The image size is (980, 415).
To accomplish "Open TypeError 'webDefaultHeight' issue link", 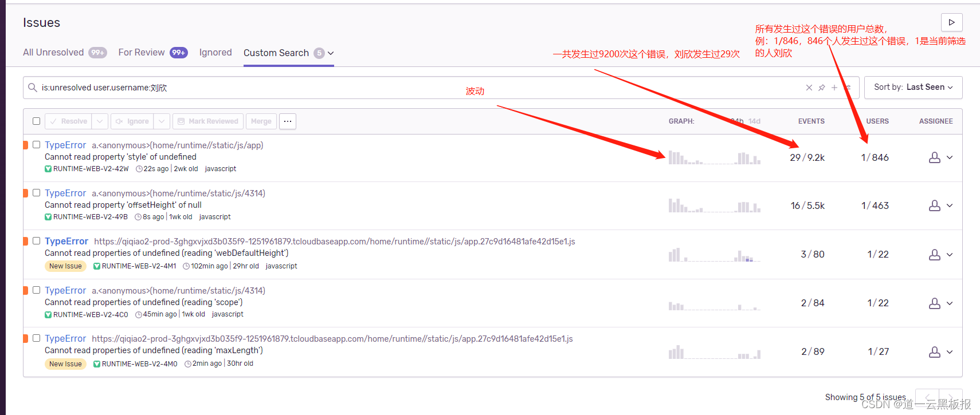I will pyautogui.click(x=66, y=242).
